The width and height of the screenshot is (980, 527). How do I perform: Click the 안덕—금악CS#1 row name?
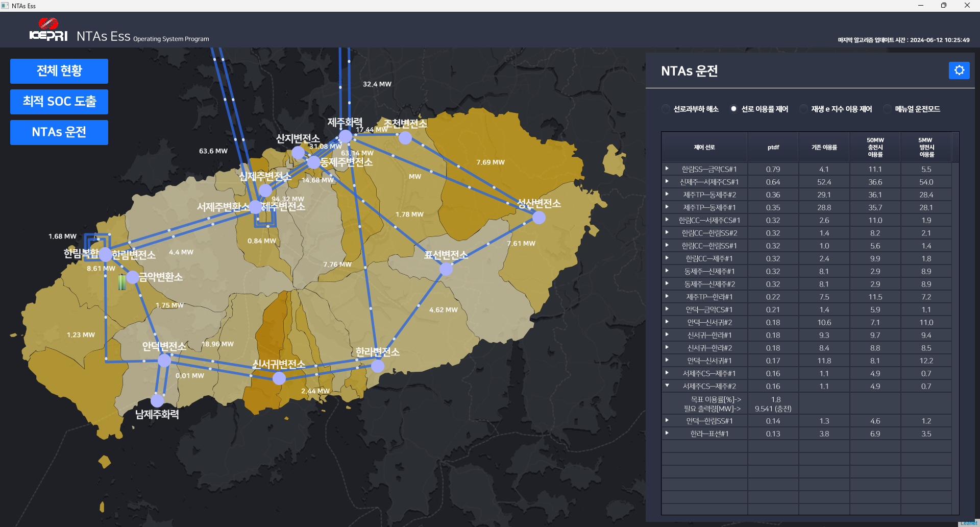(x=709, y=309)
